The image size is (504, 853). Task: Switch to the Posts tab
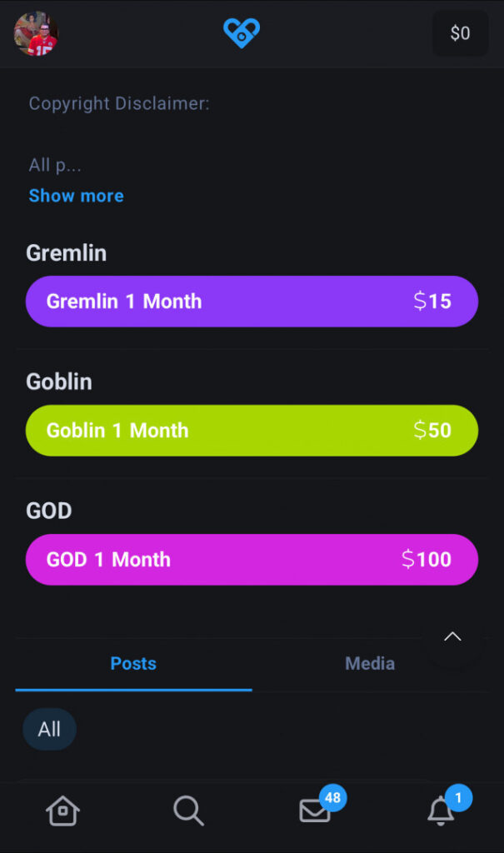click(133, 664)
